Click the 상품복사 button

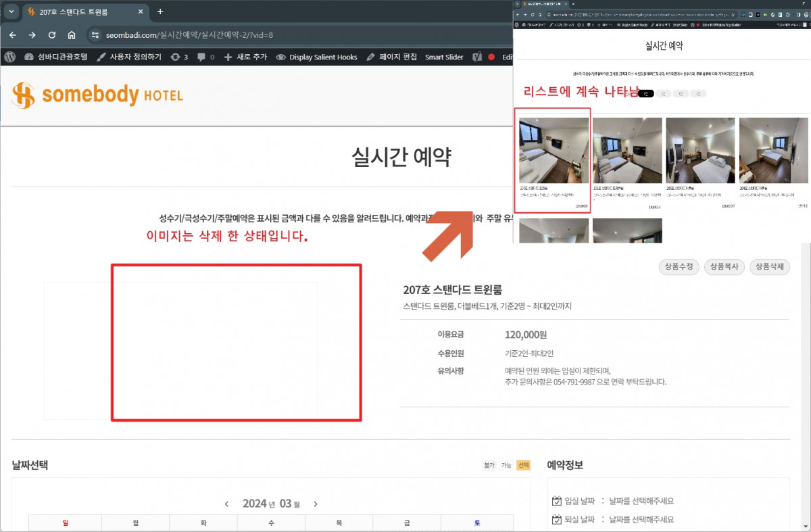[724, 267]
